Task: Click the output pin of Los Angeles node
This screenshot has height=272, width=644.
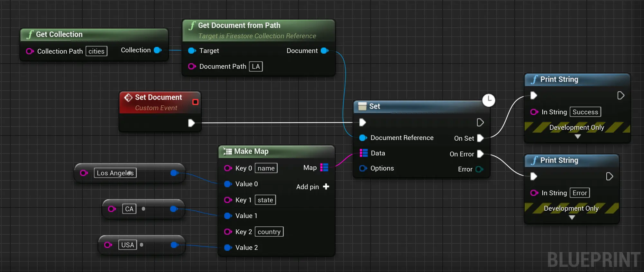Action: [x=174, y=173]
